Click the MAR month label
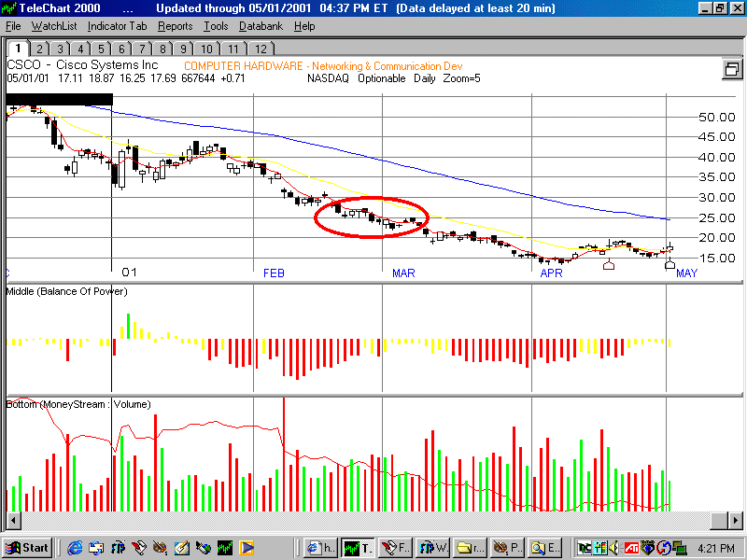Viewport: 747px width, 560px height. [403, 273]
